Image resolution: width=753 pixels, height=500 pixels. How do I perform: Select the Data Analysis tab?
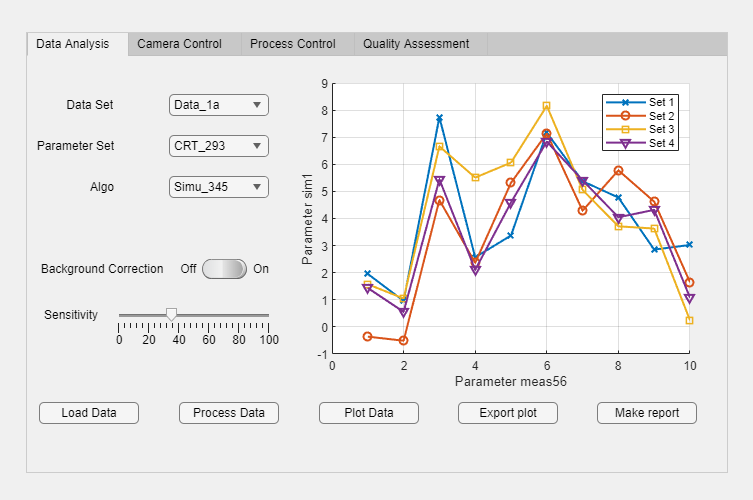[x=73, y=44]
